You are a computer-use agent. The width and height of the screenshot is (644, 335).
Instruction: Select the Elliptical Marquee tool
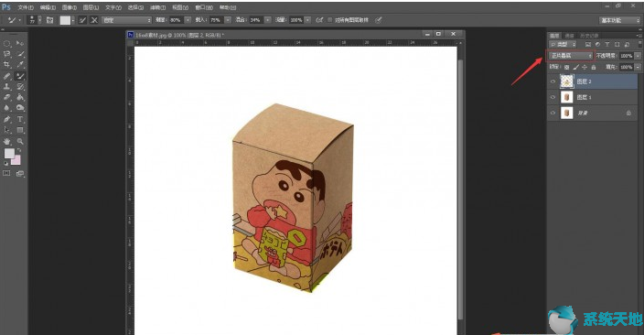[x=7, y=43]
